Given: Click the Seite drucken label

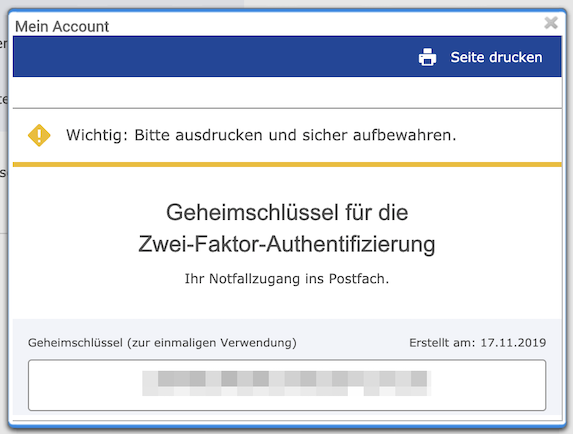Looking at the screenshot, I should 496,57.
